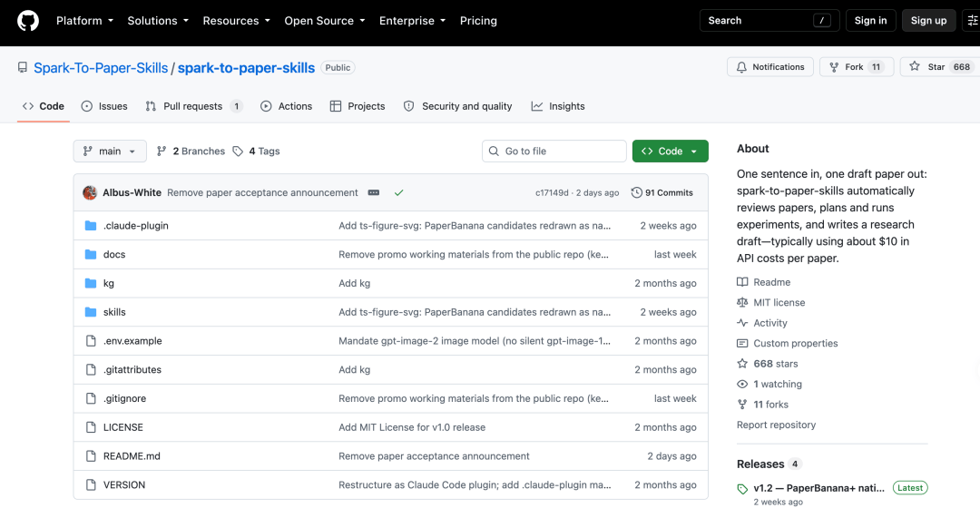Open the appearance settings icon in header

pos(973,21)
